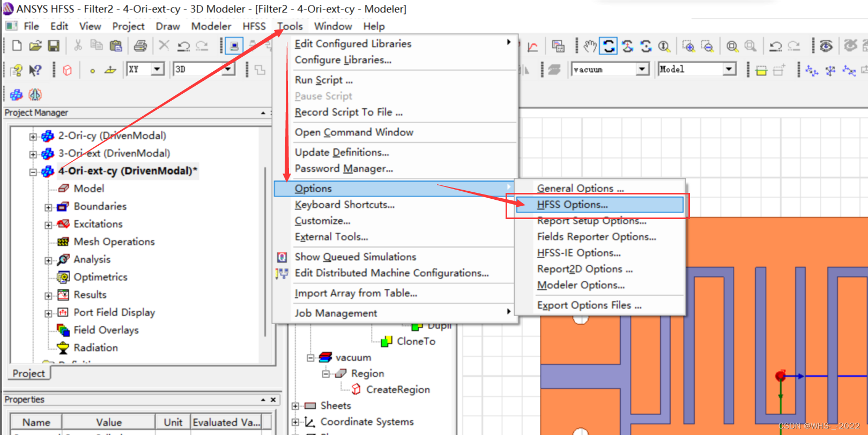The height and width of the screenshot is (435, 868).
Task: Open the Modeler menu in menu bar
Action: (x=211, y=26)
